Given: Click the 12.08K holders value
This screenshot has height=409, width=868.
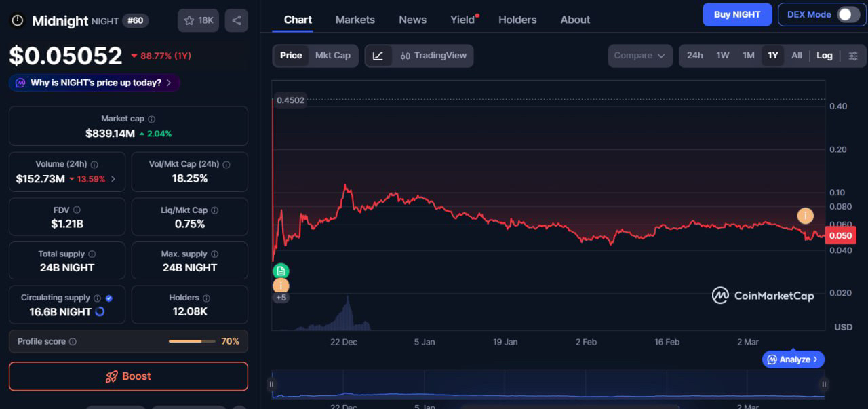Looking at the screenshot, I should 190,312.
